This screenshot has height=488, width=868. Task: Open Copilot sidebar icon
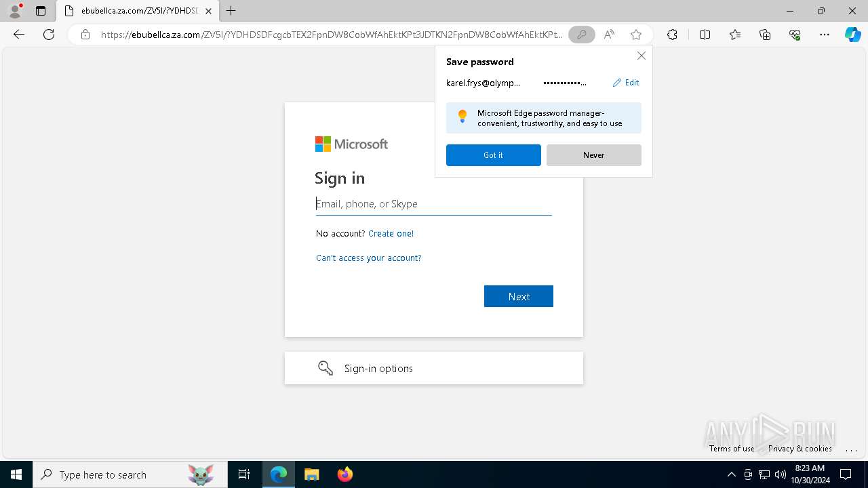click(x=853, y=35)
